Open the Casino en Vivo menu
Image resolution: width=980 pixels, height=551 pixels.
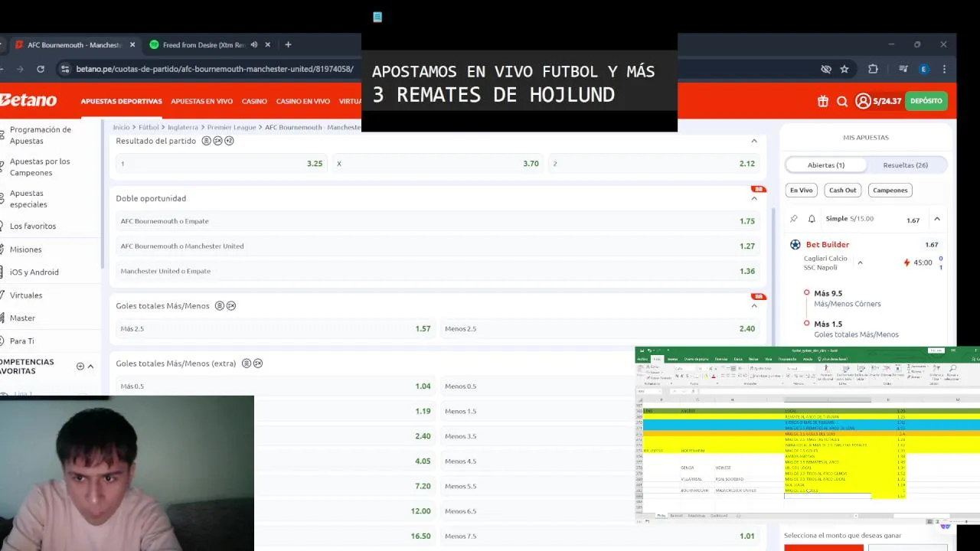pyautogui.click(x=303, y=101)
